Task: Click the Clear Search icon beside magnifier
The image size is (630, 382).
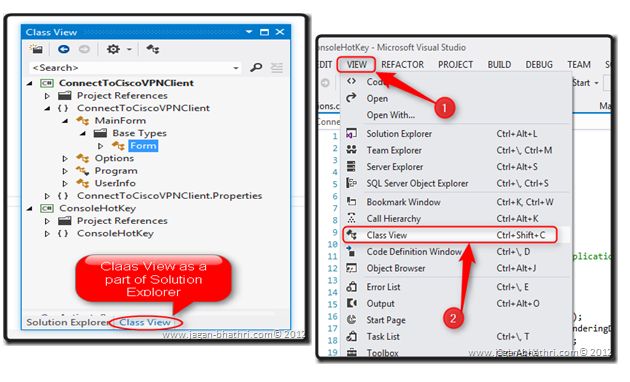Action: point(276,67)
